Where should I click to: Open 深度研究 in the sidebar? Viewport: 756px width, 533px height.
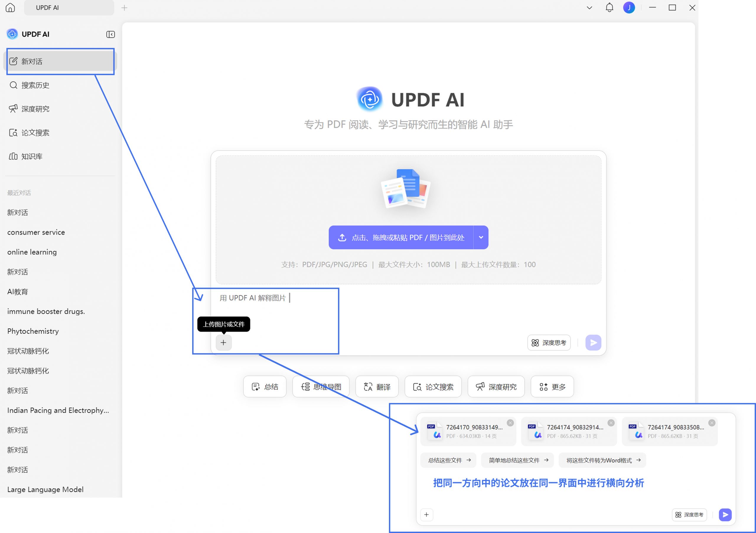pos(60,109)
